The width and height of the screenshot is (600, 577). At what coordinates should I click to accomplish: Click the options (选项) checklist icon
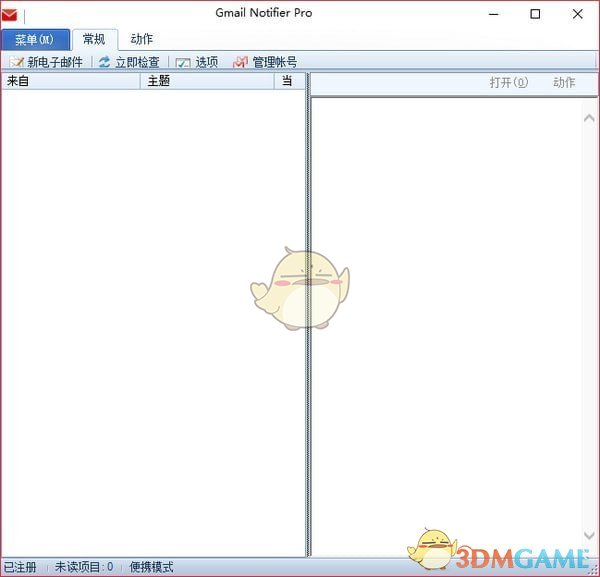tap(183, 62)
